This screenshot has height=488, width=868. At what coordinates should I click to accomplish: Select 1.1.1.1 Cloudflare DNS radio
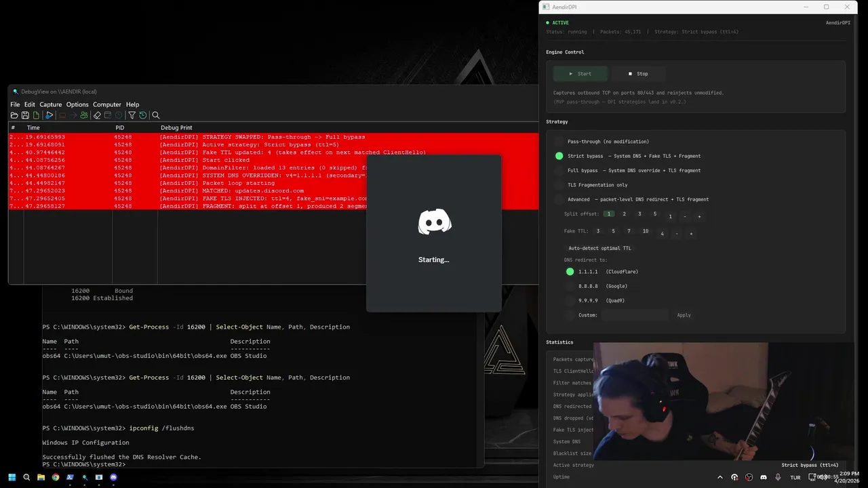570,272
